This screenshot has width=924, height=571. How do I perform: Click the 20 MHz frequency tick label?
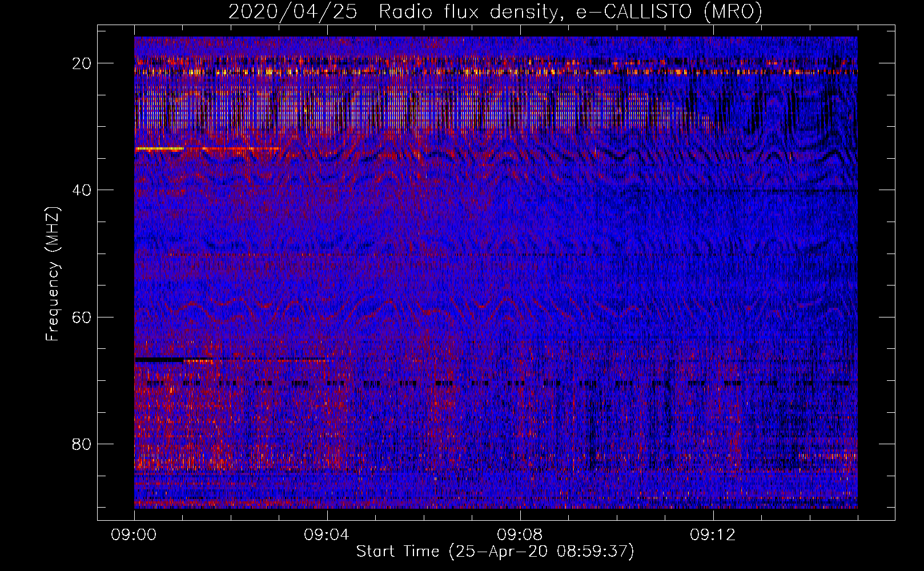point(82,63)
